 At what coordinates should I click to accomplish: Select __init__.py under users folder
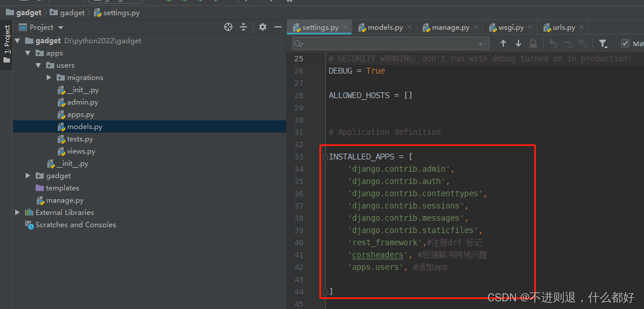(82, 90)
